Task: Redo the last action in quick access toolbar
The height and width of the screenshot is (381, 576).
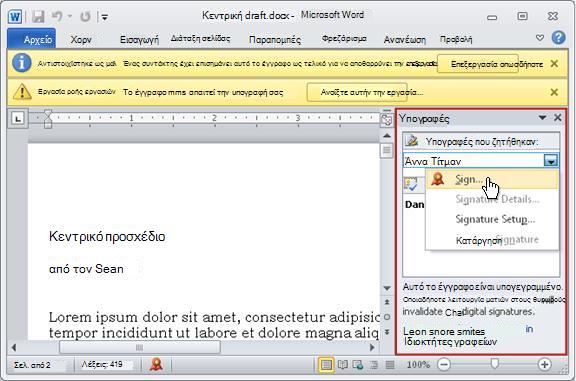Action: 86,17
